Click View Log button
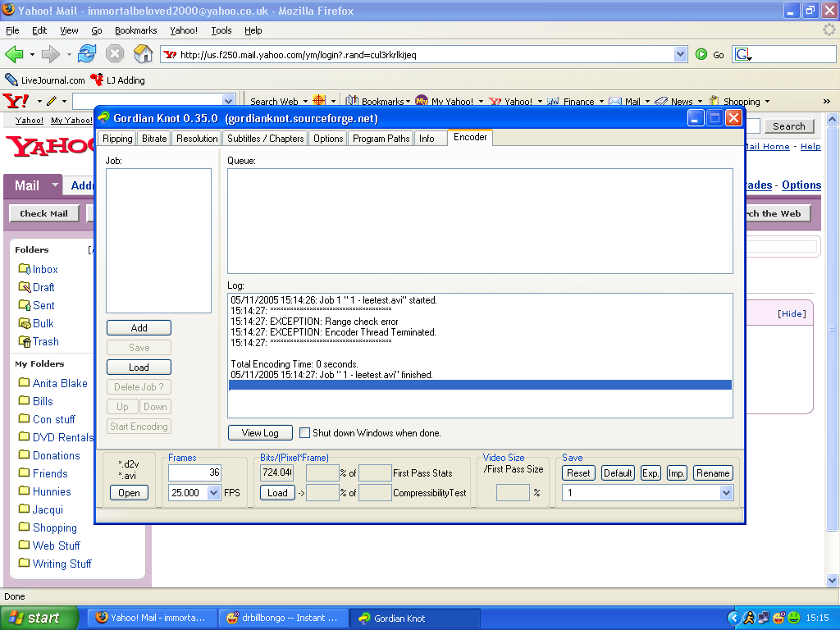840x630 pixels. [x=260, y=432]
